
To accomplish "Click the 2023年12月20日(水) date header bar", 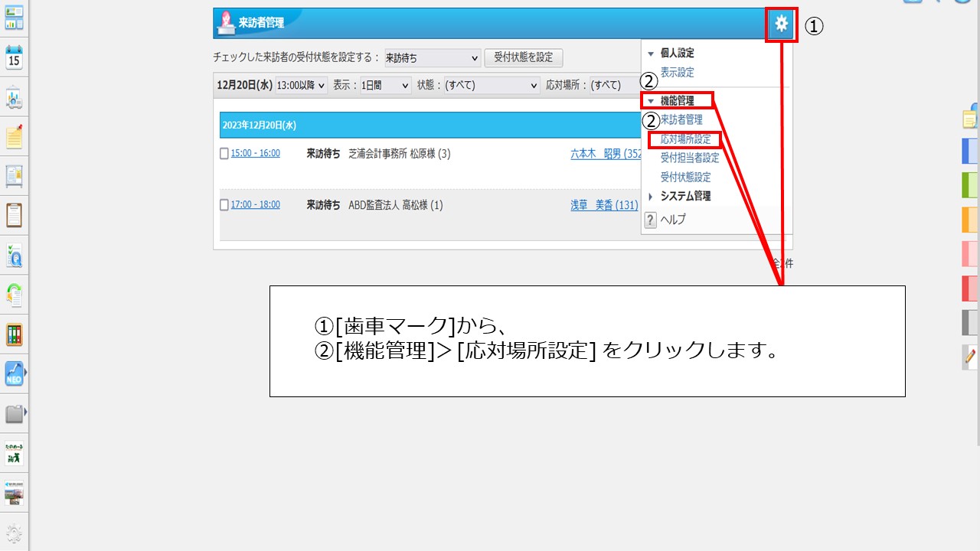I will 430,125.
